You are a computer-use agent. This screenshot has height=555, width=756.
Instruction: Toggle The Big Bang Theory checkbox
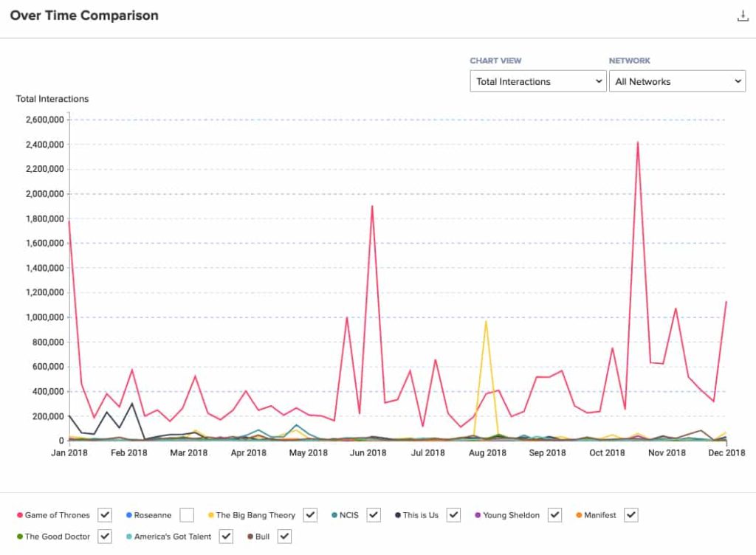(310, 514)
